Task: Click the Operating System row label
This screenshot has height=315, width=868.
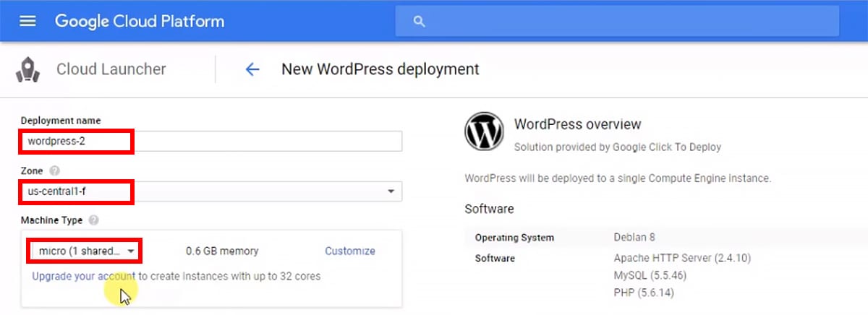Action: pos(514,238)
